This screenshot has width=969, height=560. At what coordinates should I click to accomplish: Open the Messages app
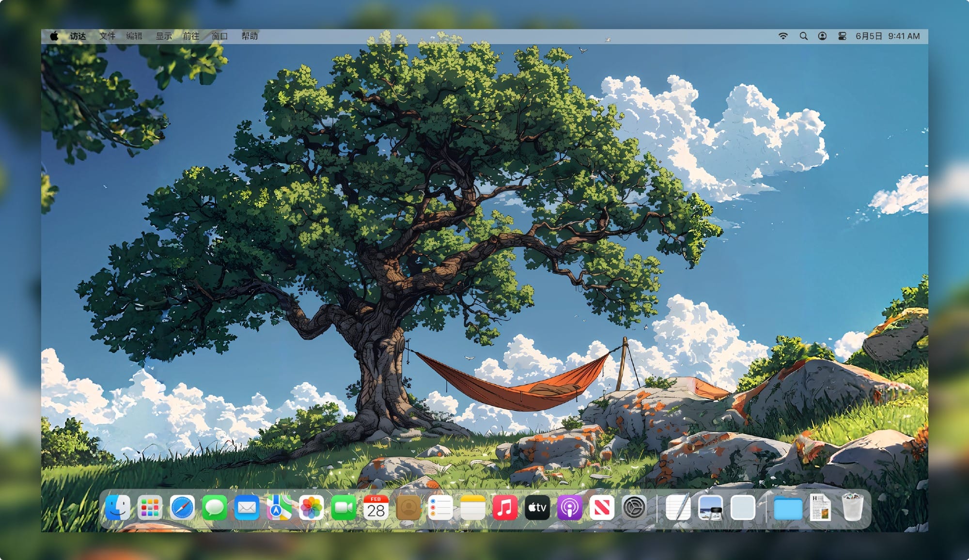point(214,508)
